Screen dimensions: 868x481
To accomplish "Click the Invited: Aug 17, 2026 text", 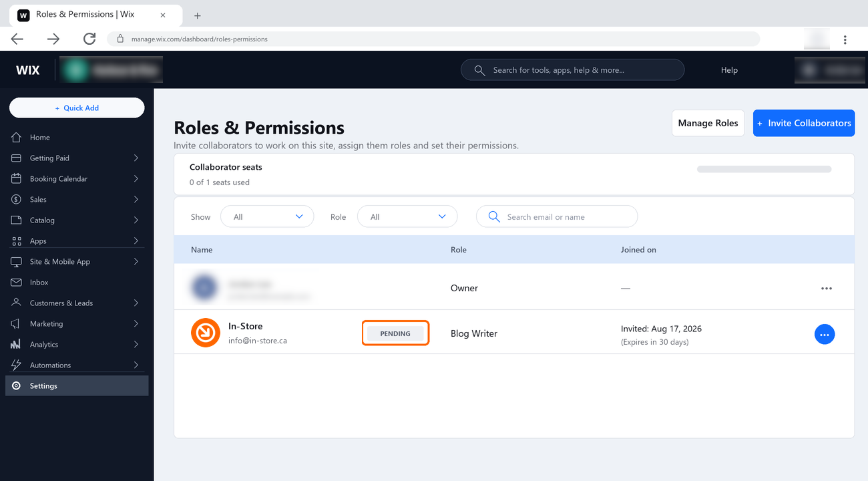I will [661, 329].
